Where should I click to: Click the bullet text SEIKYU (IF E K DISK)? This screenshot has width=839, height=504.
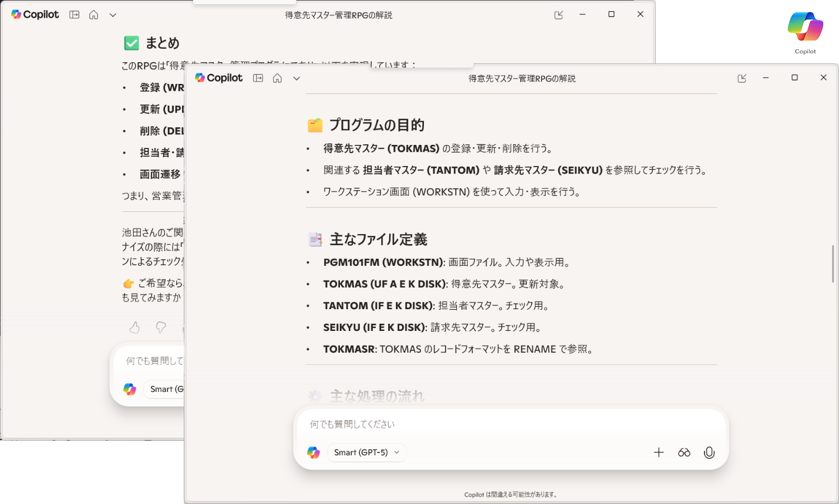[x=374, y=327]
